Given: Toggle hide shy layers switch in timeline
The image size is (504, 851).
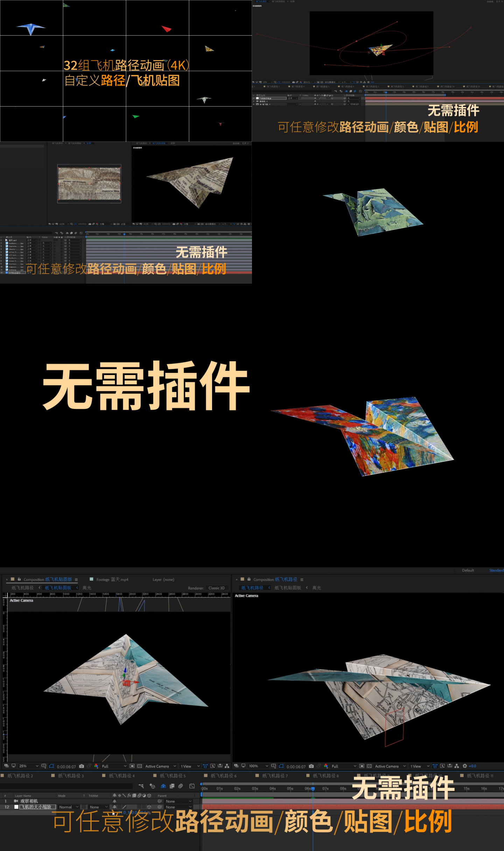Looking at the screenshot, I should pyautogui.click(x=163, y=786).
